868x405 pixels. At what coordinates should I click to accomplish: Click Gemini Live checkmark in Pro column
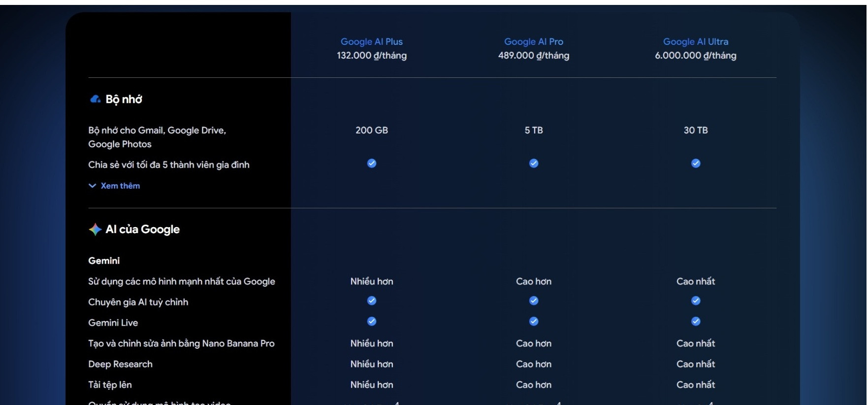coord(534,322)
